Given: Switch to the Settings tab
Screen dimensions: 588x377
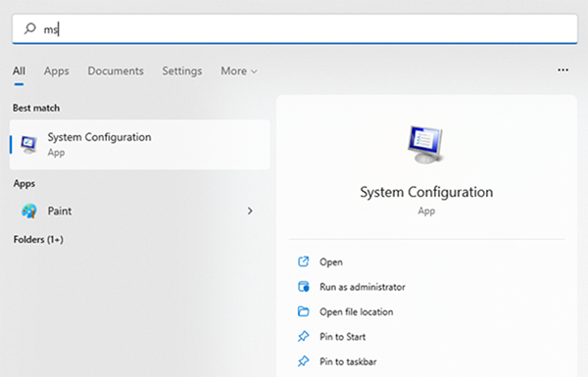Looking at the screenshot, I should tap(182, 71).
